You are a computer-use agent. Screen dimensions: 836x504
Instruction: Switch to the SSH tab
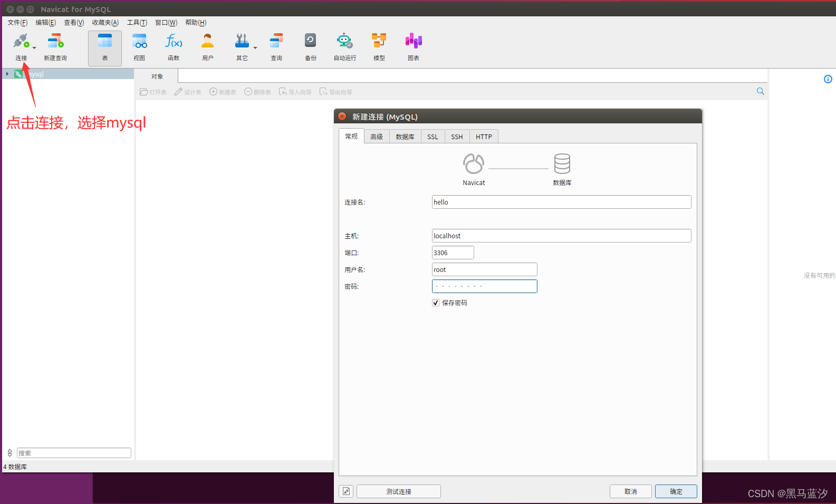(457, 137)
